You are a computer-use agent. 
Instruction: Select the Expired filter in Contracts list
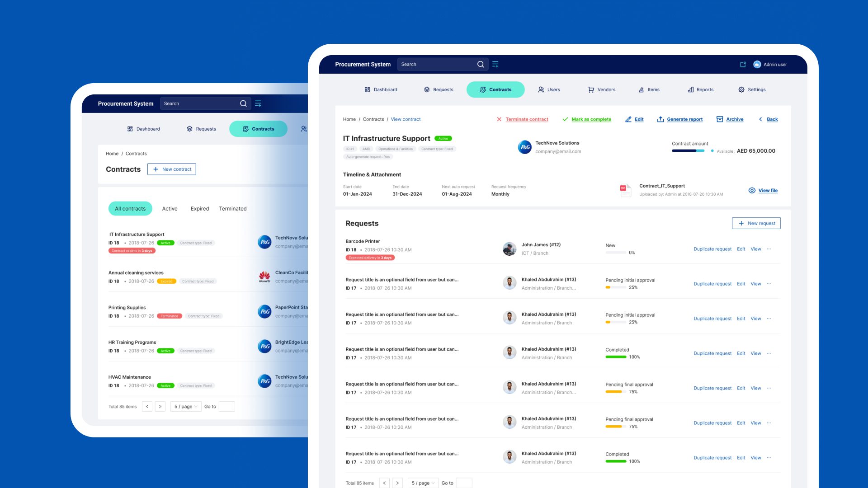click(200, 209)
